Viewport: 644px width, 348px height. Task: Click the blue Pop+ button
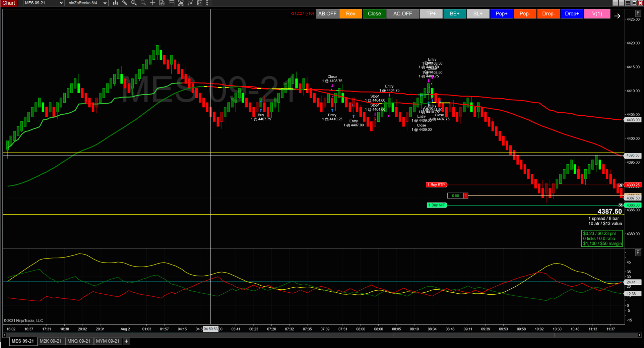[502, 14]
